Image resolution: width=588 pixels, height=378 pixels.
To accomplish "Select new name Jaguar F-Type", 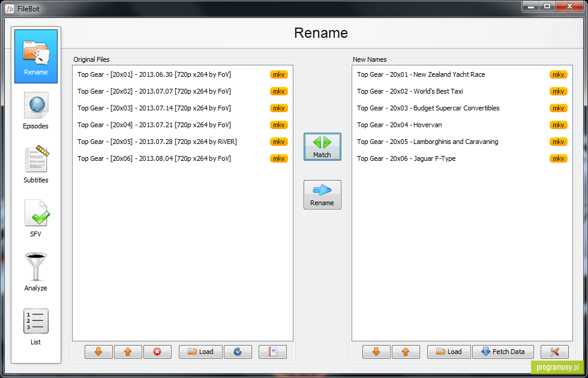I will (x=463, y=158).
